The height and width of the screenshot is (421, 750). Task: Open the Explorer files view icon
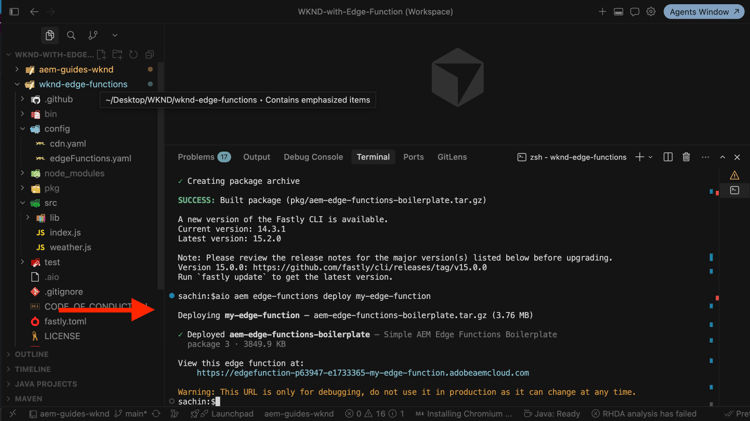(49, 35)
